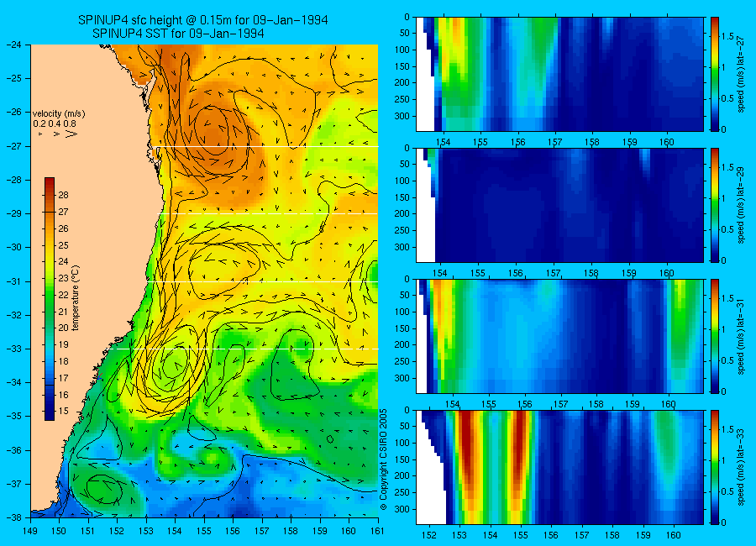Open the lat=-33 speed cross-section plot

(x=559, y=467)
